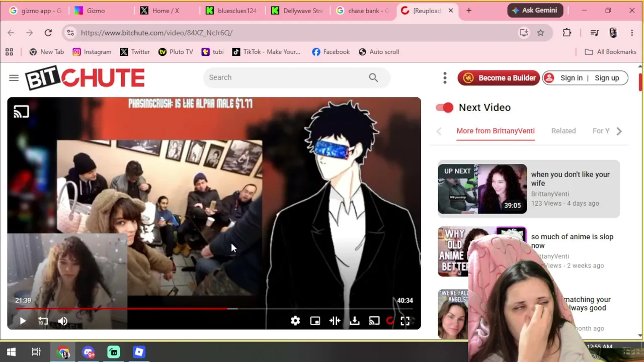The height and width of the screenshot is (362, 644).
Task: Seek on the video progress bar
Action: click(x=214, y=309)
